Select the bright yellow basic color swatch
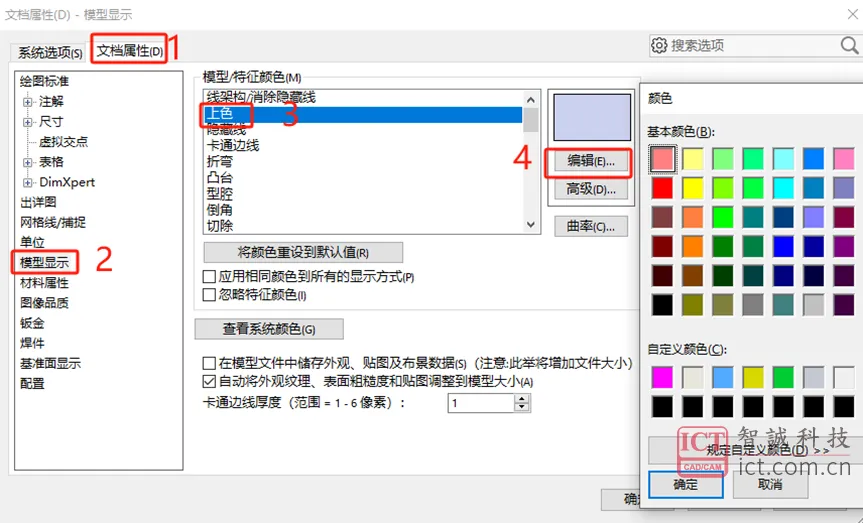Screen dimensions: 863x523 [692, 188]
